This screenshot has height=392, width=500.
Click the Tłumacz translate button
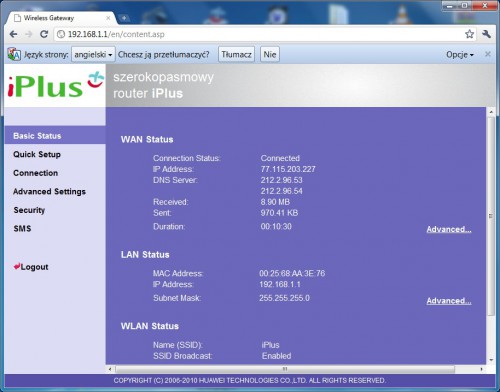[236, 54]
